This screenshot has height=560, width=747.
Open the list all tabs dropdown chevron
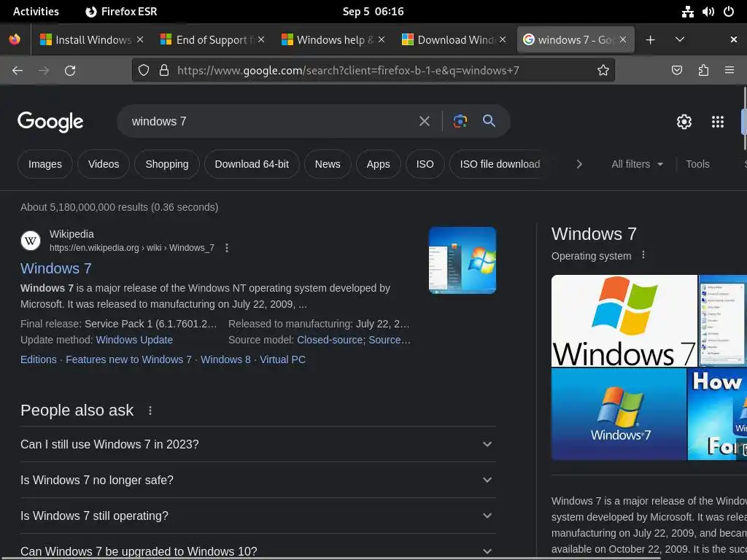point(680,40)
